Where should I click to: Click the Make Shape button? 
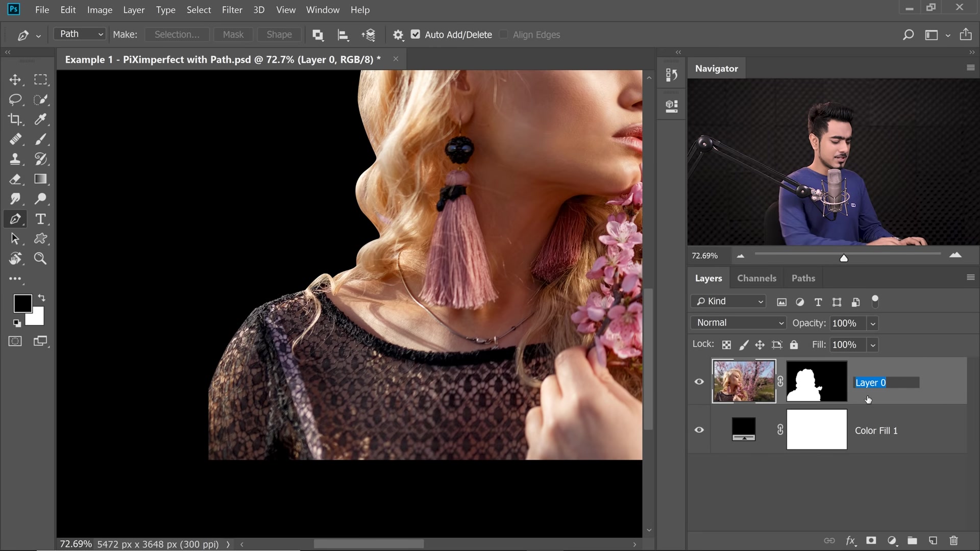(x=279, y=34)
